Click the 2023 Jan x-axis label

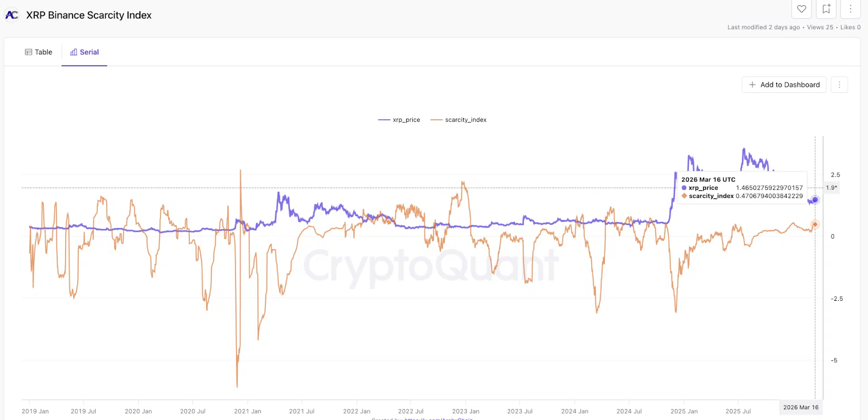tap(465, 411)
